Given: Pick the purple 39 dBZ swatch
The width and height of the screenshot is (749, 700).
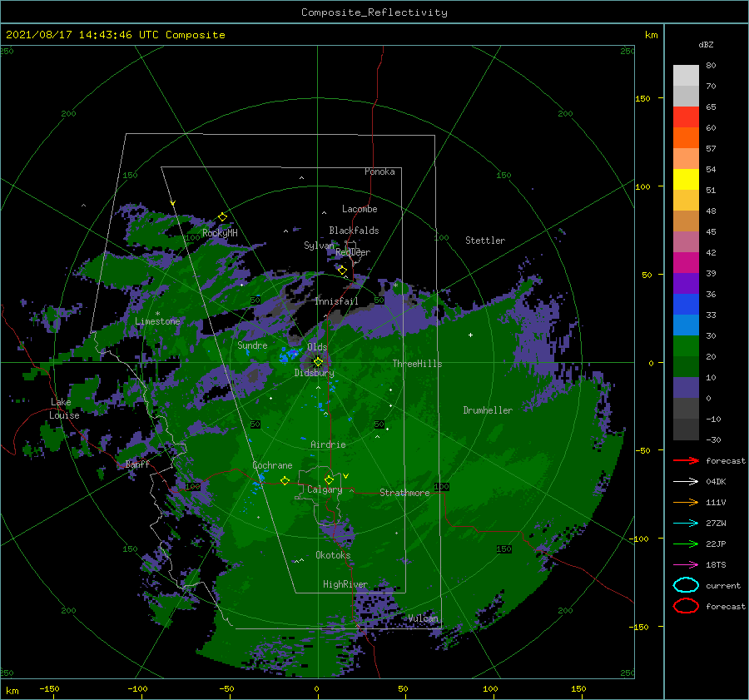Looking at the screenshot, I should pyautogui.click(x=686, y=283).
